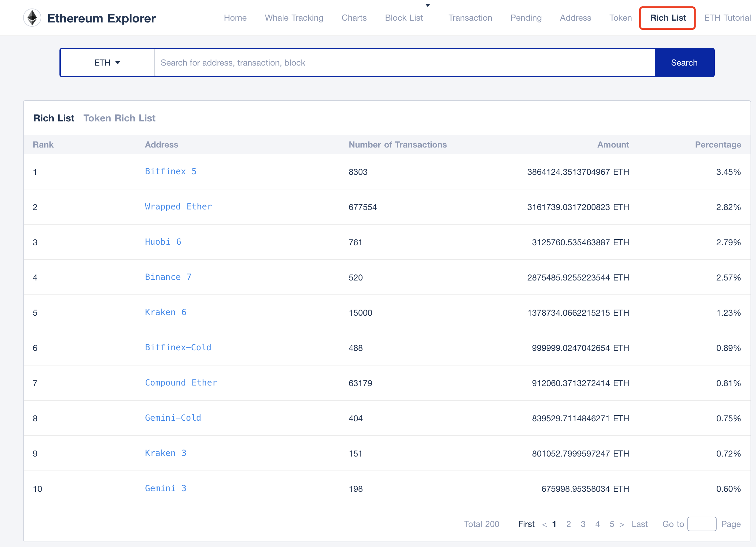Select the Rich List nav item
The width and height of the screenshot is (756, 547).
[x=668, y=18]
